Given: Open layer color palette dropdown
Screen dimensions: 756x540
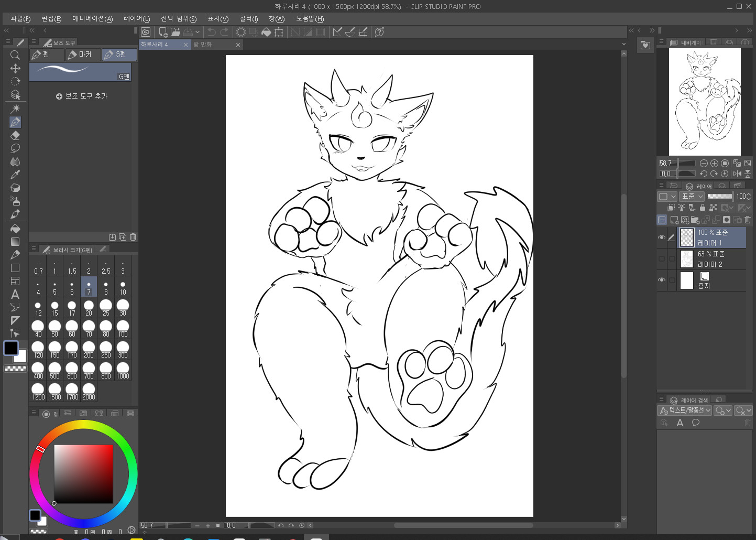Looking at the screenshot, I should point(667,196).
